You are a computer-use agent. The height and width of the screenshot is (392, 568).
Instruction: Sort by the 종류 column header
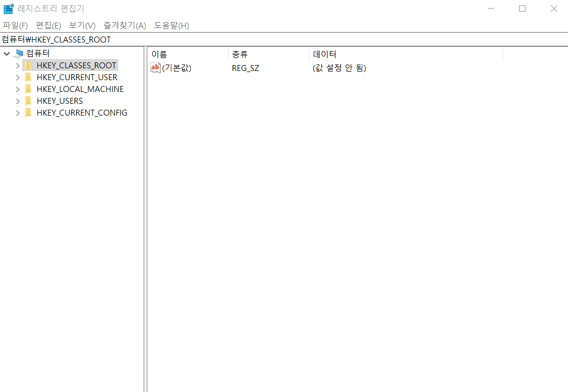point(269,54)
